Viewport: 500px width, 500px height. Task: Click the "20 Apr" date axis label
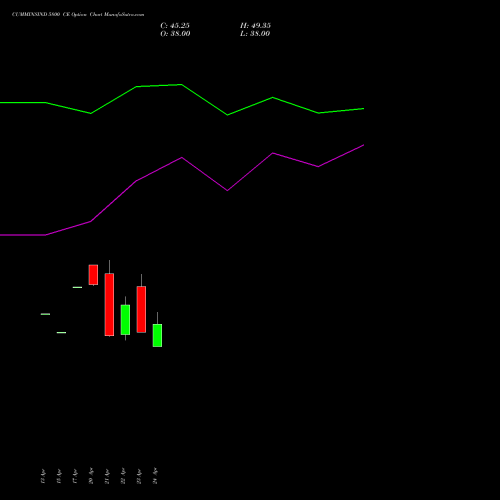click(91, 476)
